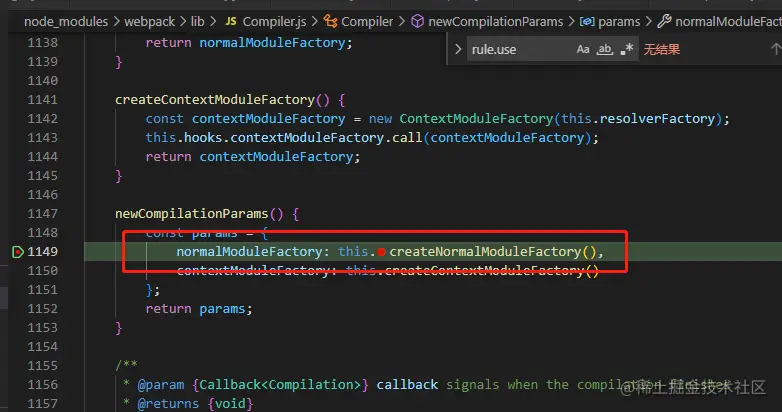The width and height of the screenshot is (782, 412).
Task: Click the Compiler class symbol icon
Action: (330, 21)
